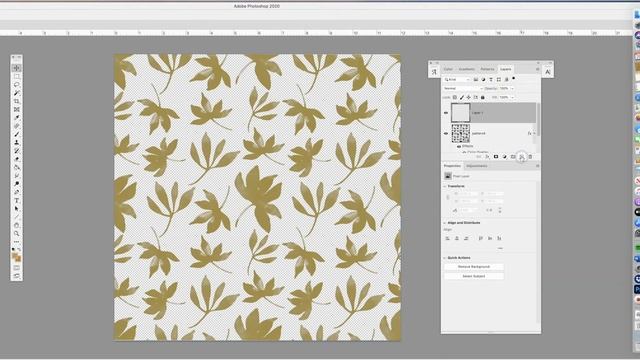Toggle lock all
This screenshot has width=640, height=360.
pyautogui.click(x=482, y=97)
